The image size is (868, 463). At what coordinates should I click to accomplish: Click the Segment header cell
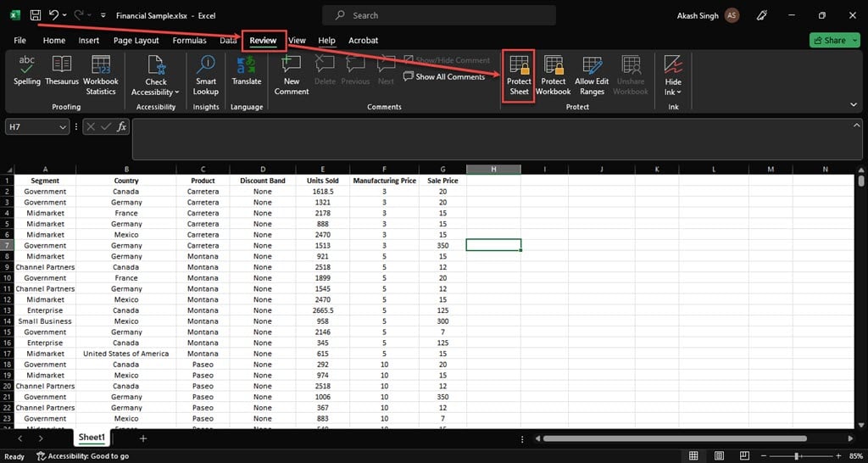(45, 181)
